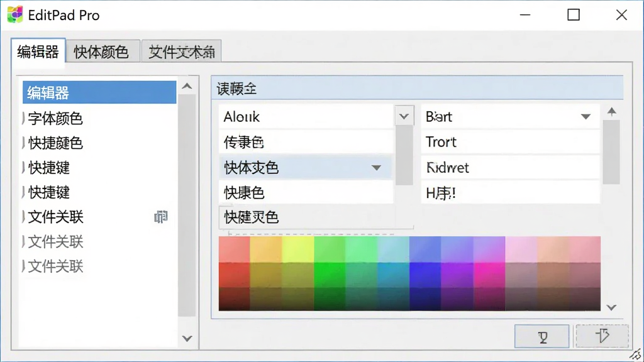Select the H庤! entry

coord(510,193)
